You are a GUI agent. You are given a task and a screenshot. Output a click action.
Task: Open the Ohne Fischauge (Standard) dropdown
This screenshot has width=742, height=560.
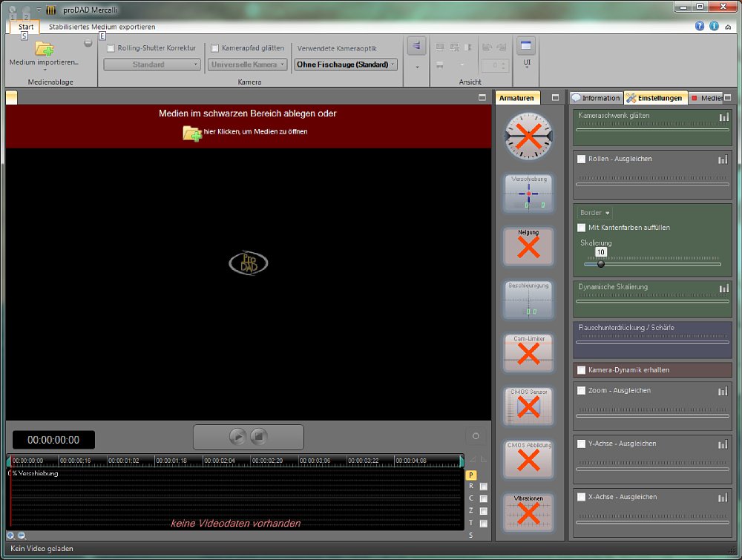point(346,65)
